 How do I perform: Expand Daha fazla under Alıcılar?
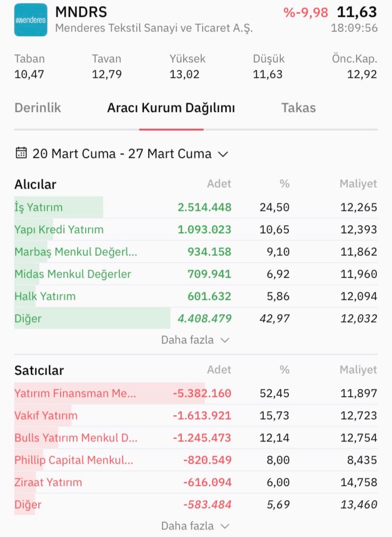(195, 340)
